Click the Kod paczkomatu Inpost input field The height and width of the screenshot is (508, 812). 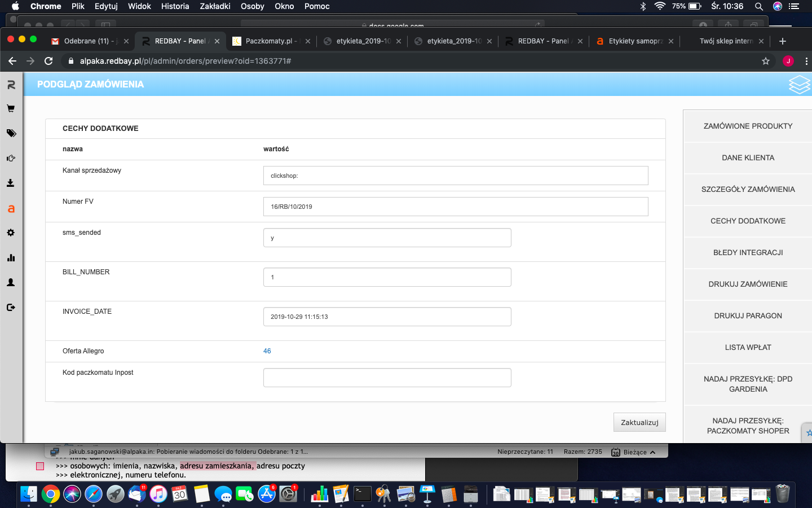[x=387, y=378]
